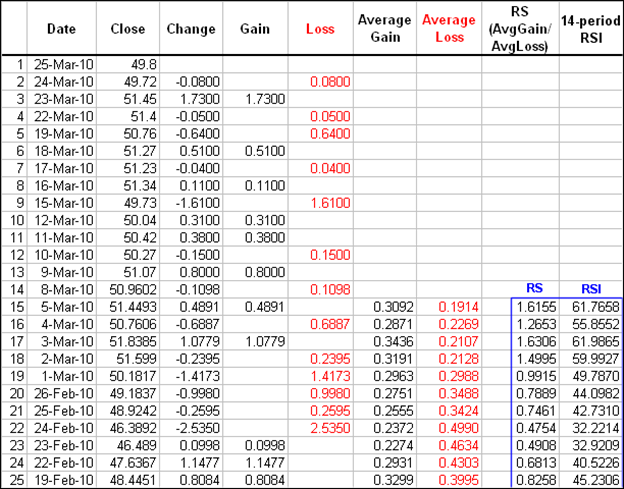Click average loss 0.4634
The height and width of the screenshot is (489, 624).
pos(458,446)
